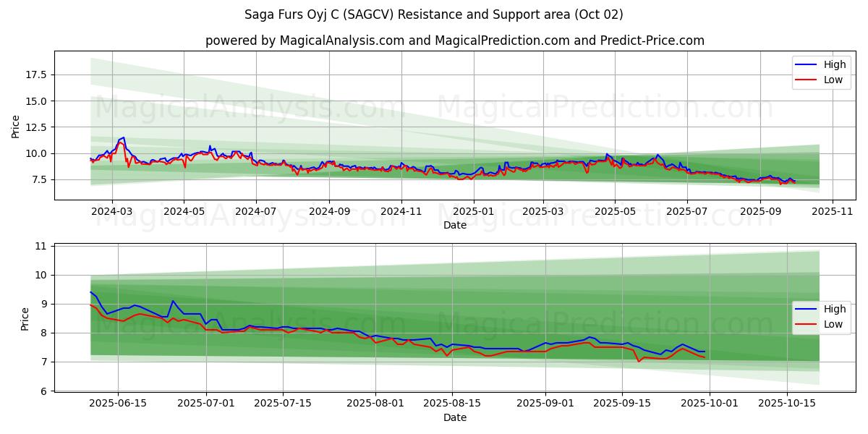Pick the 2025-10-15 tick on bottom chart

click(x=786, y=403)
